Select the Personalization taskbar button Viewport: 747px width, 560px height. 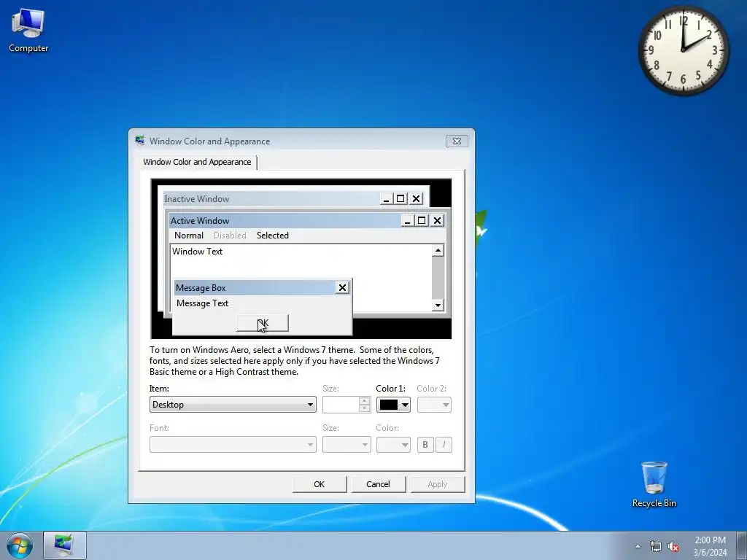pos(65,545)
